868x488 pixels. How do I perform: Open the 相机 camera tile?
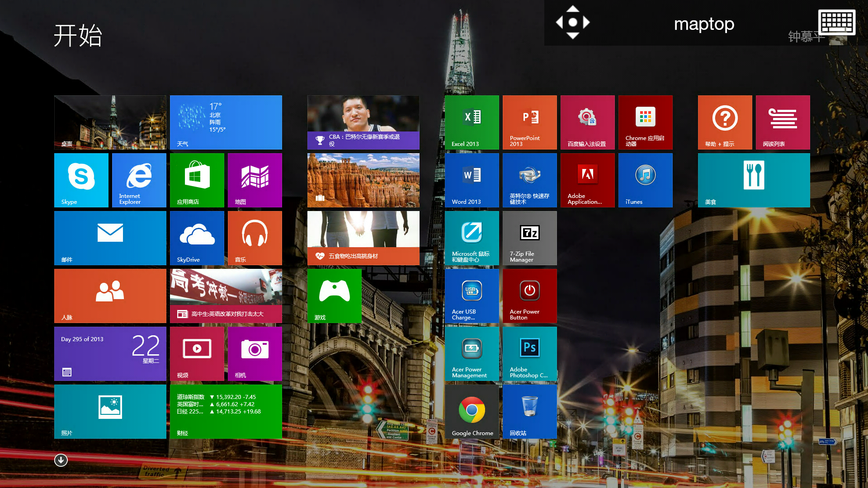[255, 354]
